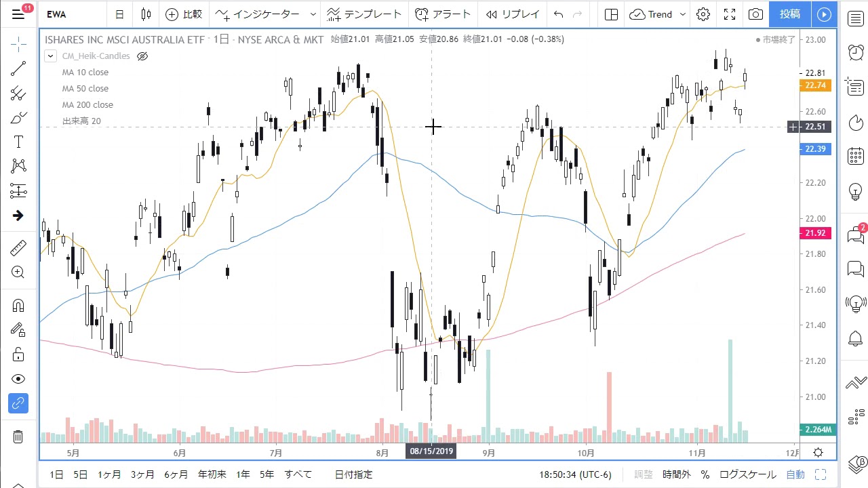Toggle magnet mode
Screen dimensions: 868x488
tap(18, 306)
